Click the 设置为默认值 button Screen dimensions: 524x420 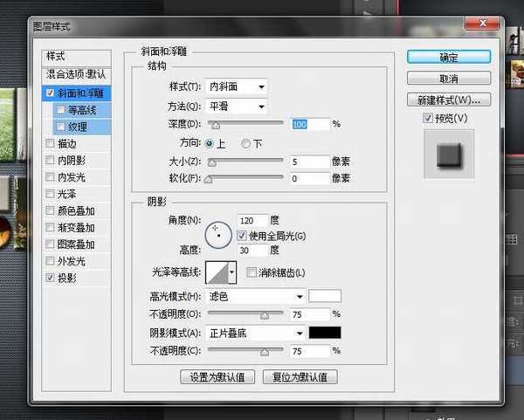(x=217, y=377)
